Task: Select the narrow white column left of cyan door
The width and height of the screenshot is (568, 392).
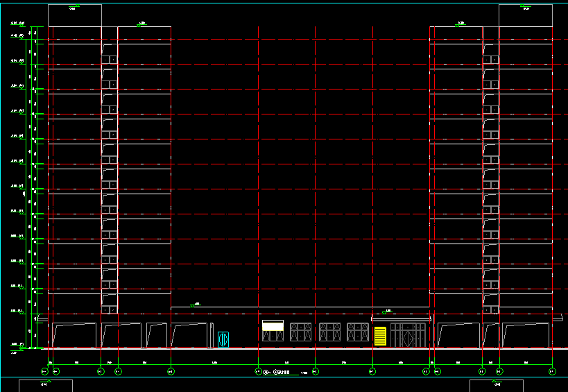Action: click(211, 334)
